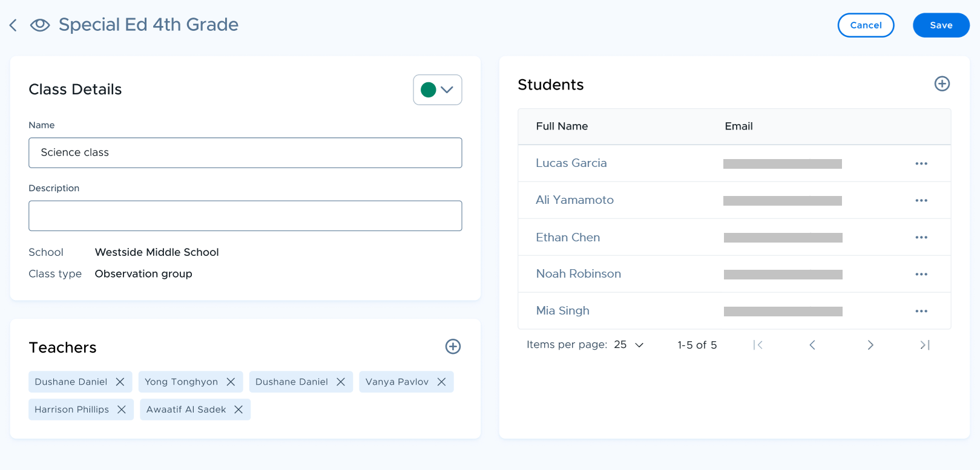
Task: Remove the first Dushane Daniel teacher chip
Action: pyautogui.click(x=120, y=382)
